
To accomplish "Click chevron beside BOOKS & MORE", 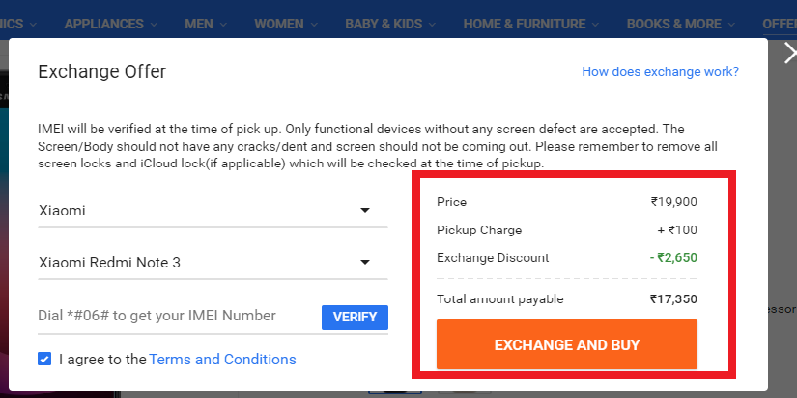I will [x=731, y=24].
